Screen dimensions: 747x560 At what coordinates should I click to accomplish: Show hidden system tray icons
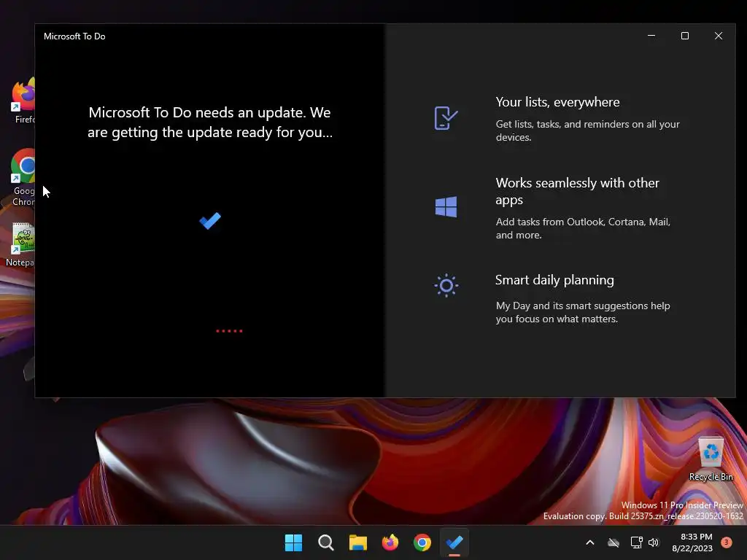point(589,542)
